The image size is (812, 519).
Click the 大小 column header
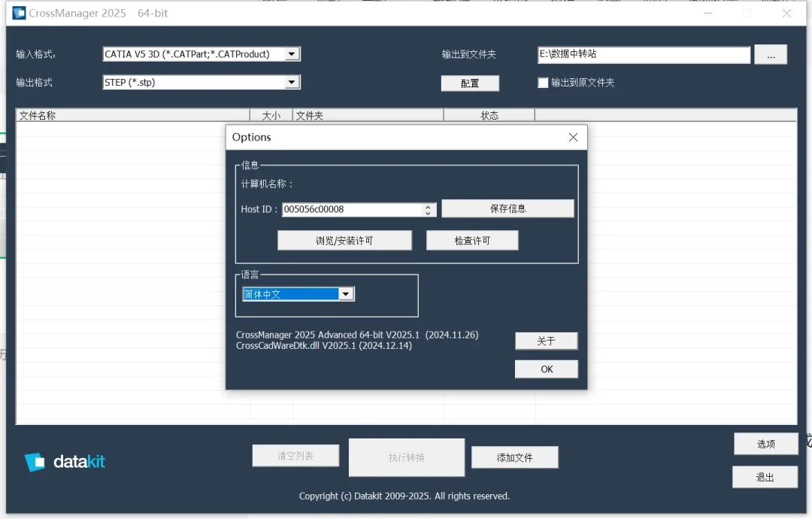[271, 116]
